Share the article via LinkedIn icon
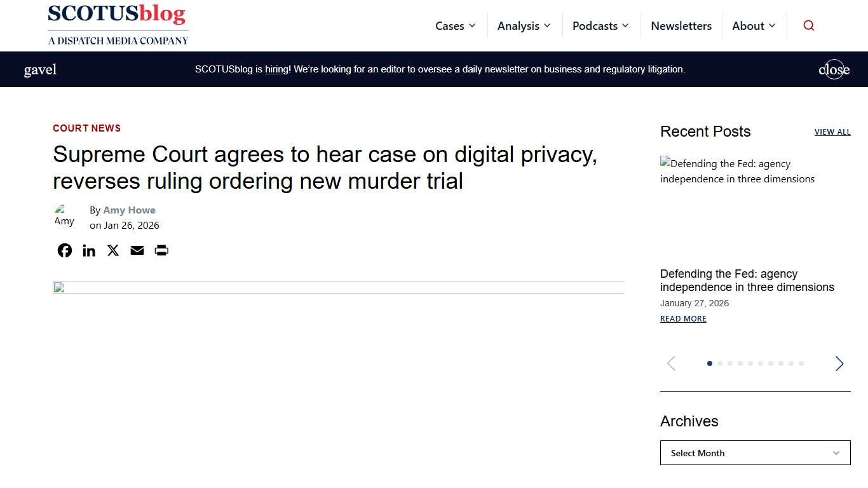This screenshot has width=868, height=488. pyautogui.click(x=88, y=250)
